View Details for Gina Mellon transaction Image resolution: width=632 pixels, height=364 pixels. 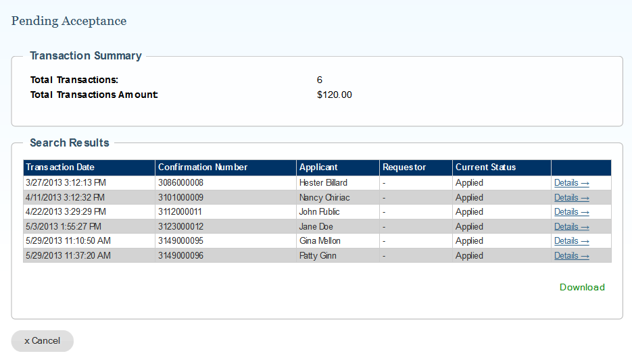571,241
